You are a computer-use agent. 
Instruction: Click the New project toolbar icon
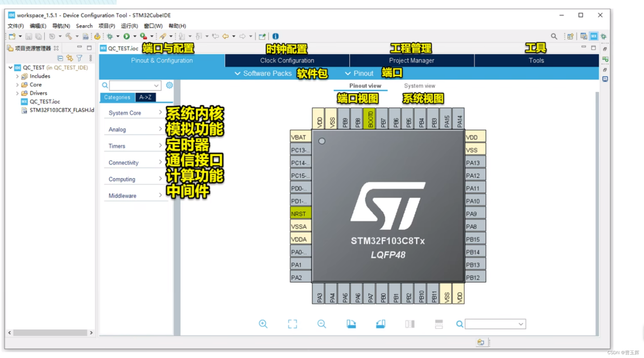12,36
